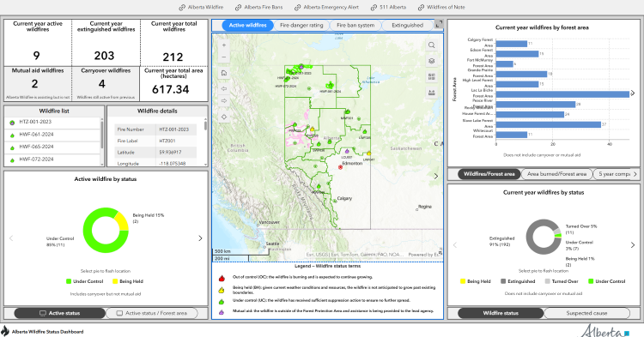This screenshot has width=644, height=337.
Task: Switch to Active wildfires map tab
Action: pyautogui.click(x=247, y=25)
